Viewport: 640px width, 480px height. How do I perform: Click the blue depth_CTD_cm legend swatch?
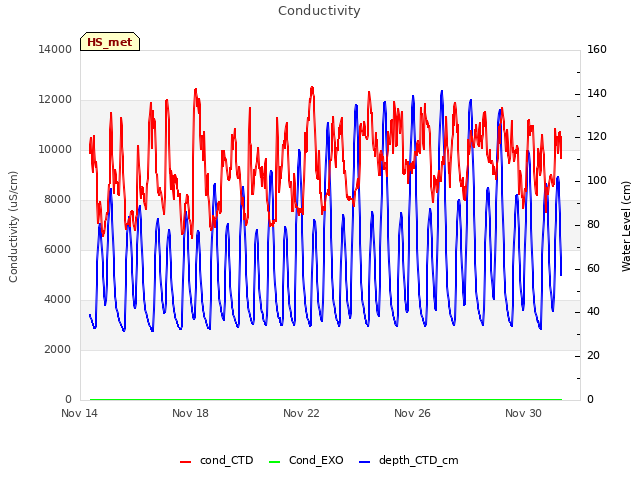pos(364,462)
